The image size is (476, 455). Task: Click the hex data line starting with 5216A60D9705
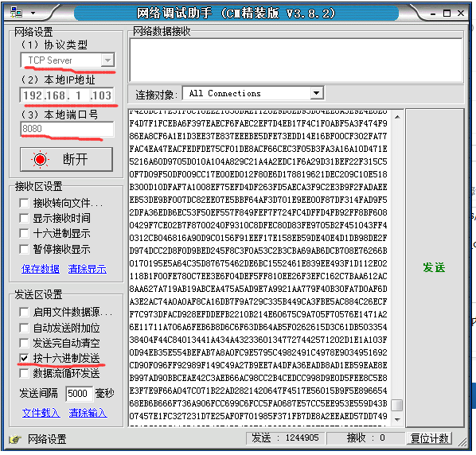[259, 161]
